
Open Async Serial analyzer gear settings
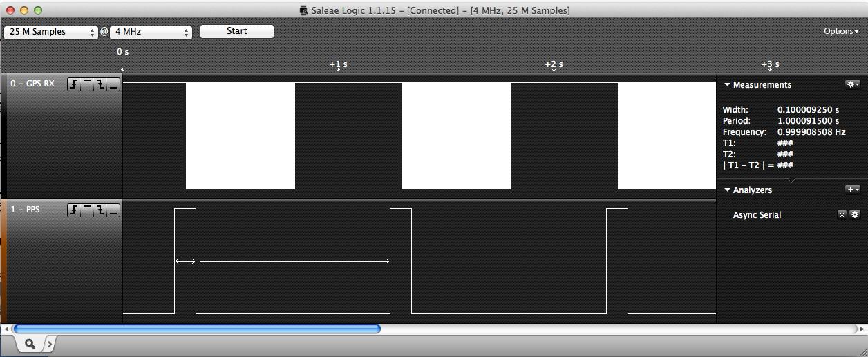[855, 214]
